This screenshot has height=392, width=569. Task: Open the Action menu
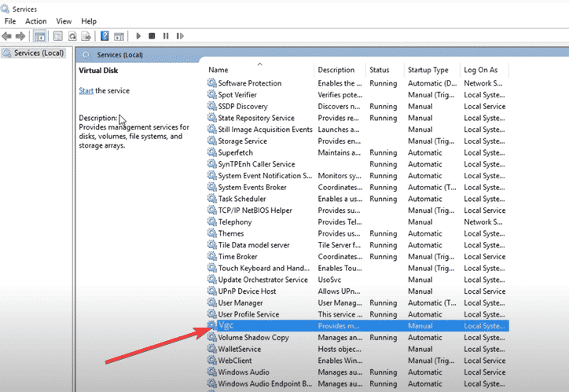[x=35, y=21]
